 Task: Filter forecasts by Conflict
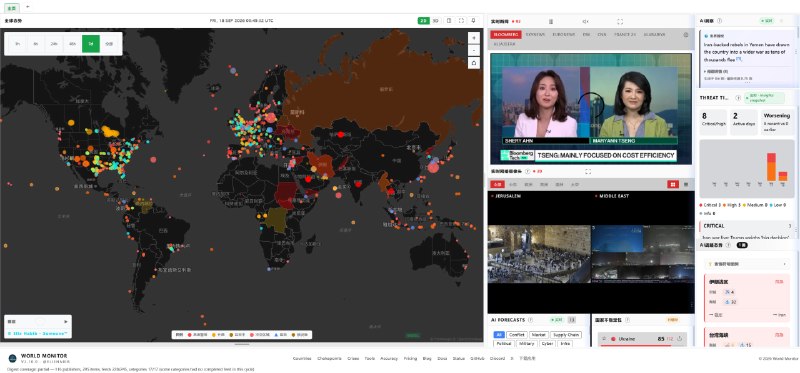[x=516, y=335]
